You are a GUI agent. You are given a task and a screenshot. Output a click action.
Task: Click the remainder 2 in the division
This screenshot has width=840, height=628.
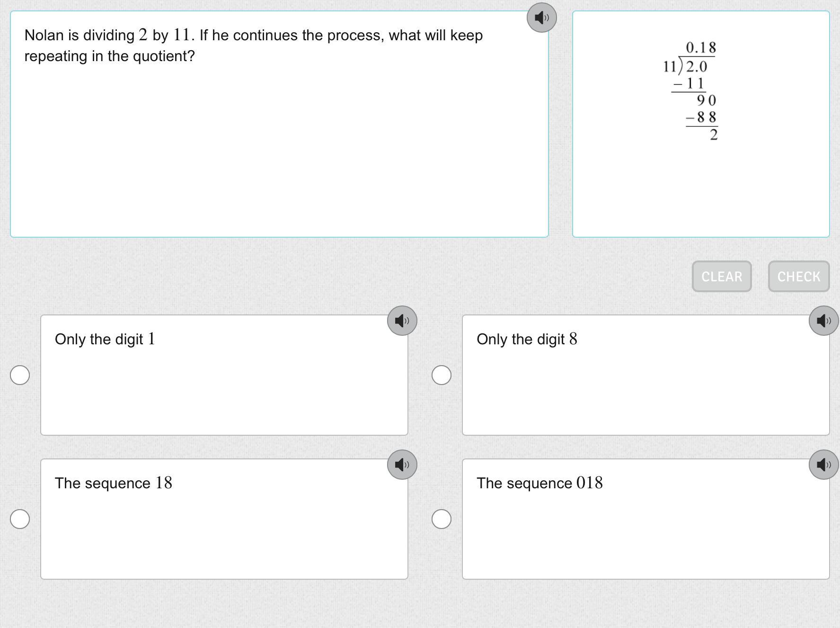tap(714, 135)
